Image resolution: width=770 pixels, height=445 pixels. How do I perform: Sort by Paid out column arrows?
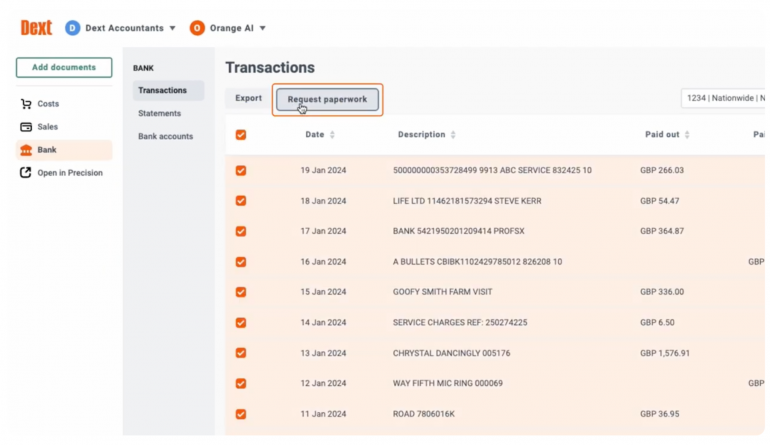[687, 135]
